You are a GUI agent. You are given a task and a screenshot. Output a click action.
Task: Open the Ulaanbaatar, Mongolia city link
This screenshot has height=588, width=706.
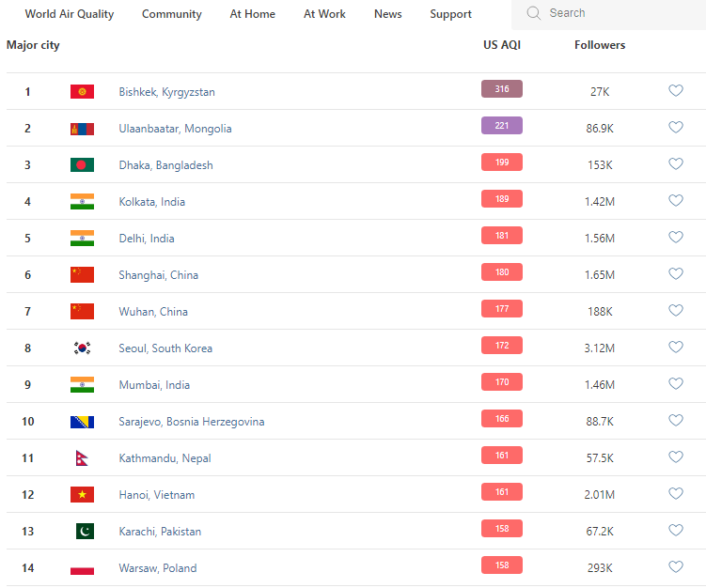tap(175, 129)
